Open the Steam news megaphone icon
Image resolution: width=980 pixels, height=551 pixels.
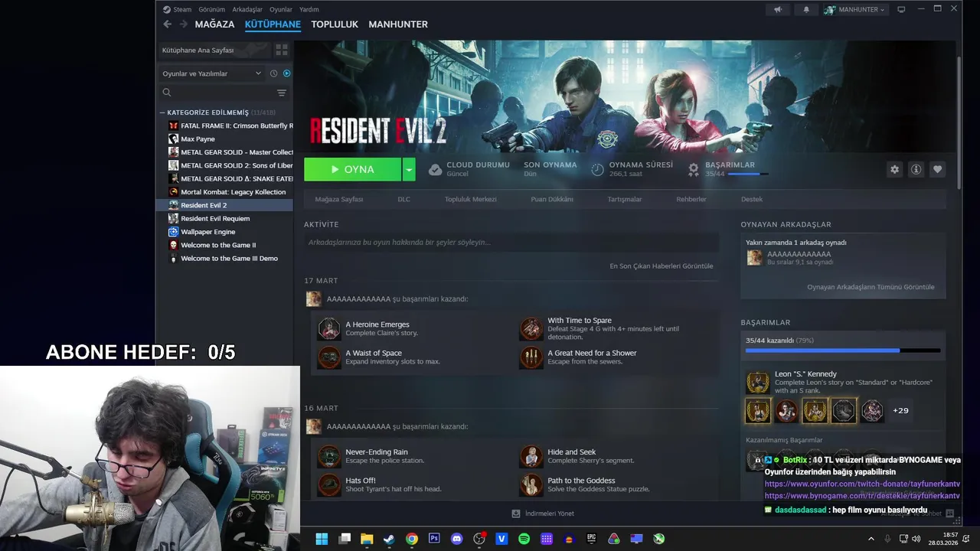point(778,10)
